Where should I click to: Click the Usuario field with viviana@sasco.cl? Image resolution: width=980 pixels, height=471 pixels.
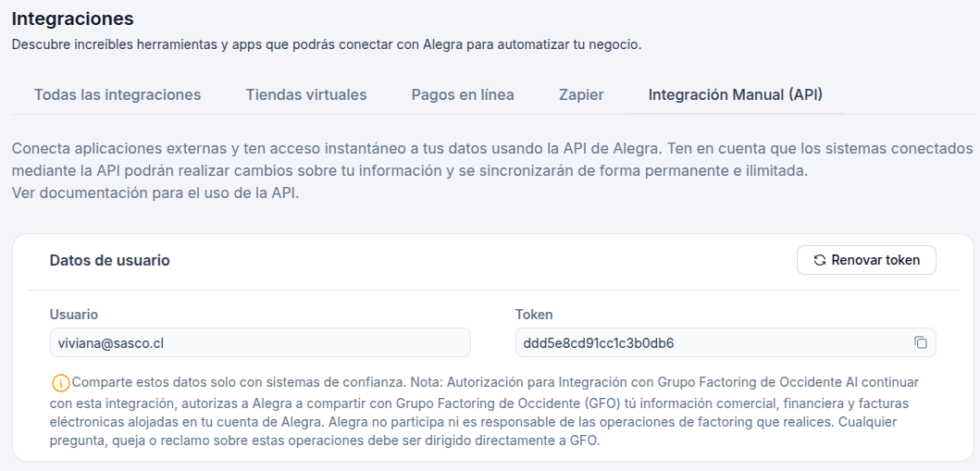coord(260,342)
